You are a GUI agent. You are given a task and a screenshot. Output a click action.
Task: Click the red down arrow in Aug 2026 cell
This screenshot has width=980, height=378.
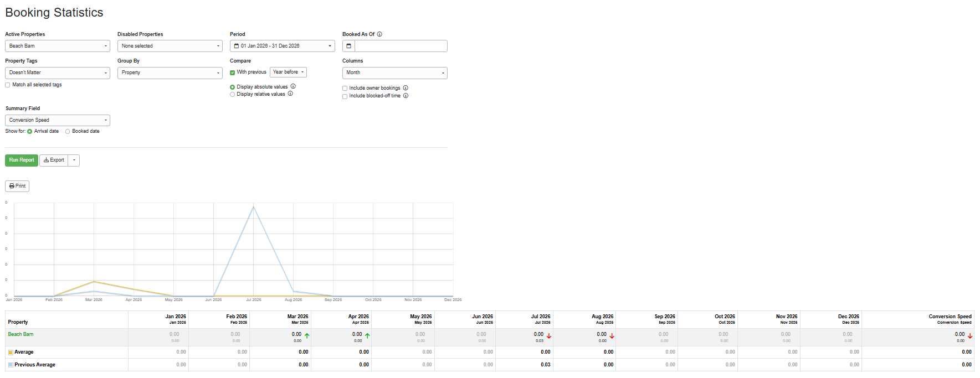[612, 335]
